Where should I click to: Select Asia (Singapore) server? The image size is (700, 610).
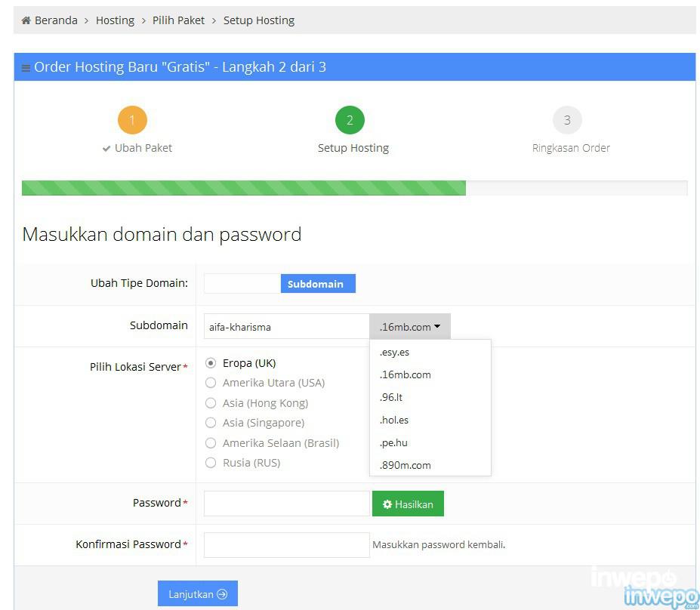[x=211, y=423]
